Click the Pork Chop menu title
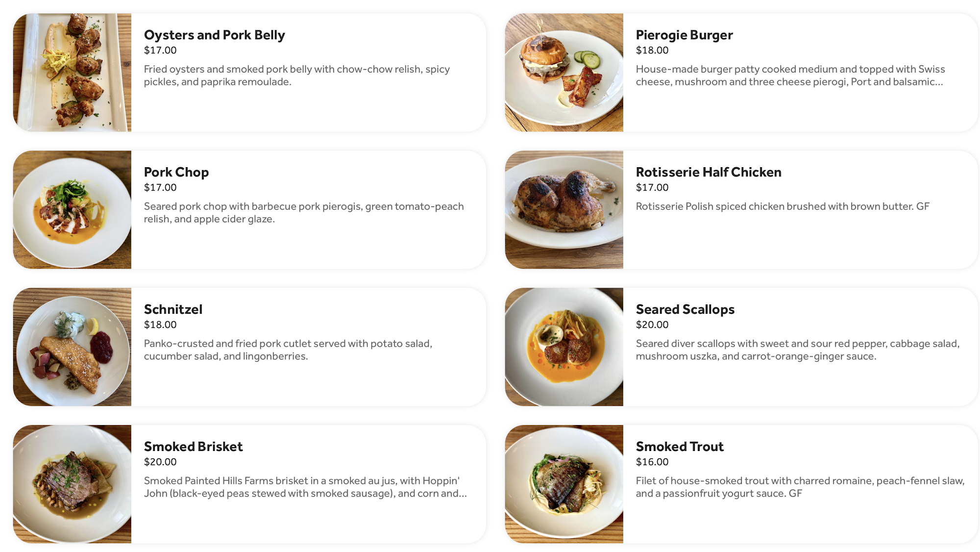This screenshot has height=552, width=980. (x=176, y=173)
